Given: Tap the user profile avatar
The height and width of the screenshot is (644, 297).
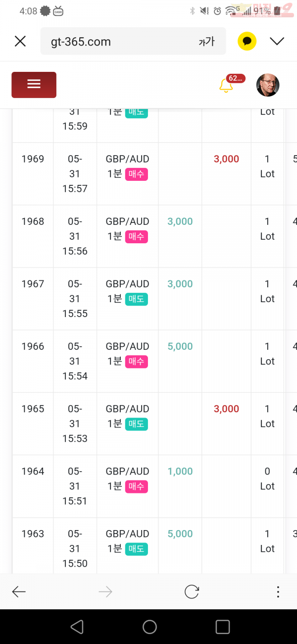Looking at the screenshot, I should pyautogui.click(x=268, y=85).
